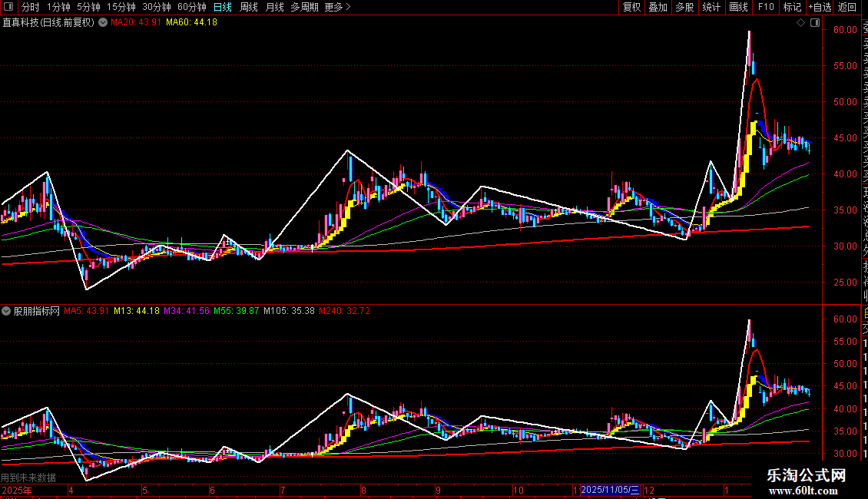868x499 pixels.
Task: Open dropdown arrow beside 股朋指标网
Action: click(x=6, y=311)
